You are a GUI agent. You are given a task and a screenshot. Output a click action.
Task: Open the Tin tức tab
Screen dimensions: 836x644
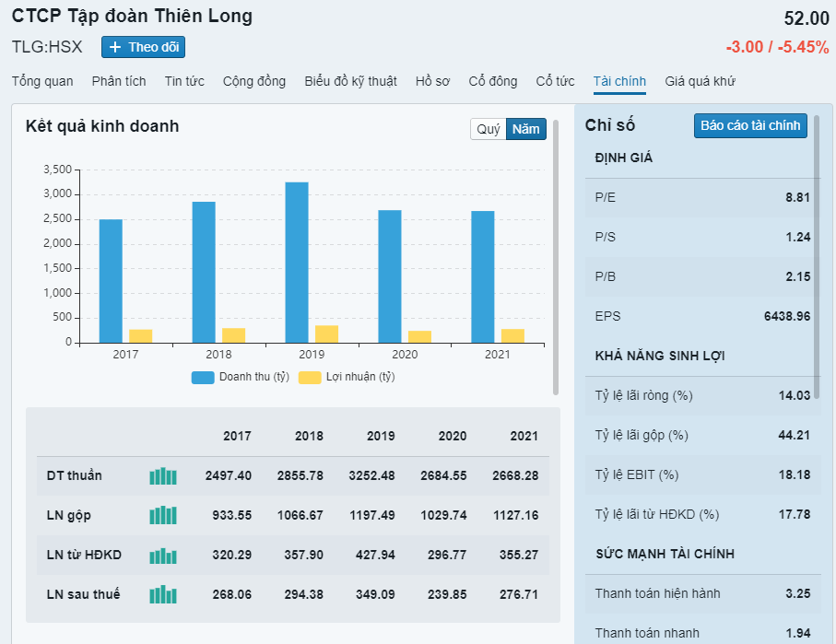tap(184, 81)
